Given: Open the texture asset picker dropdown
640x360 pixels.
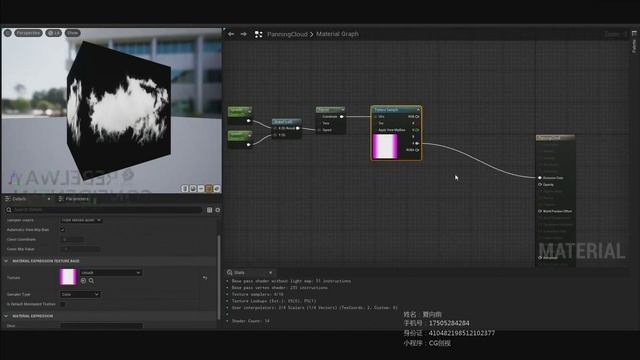Looking at the screenshot, I should [x=111, y=273].
